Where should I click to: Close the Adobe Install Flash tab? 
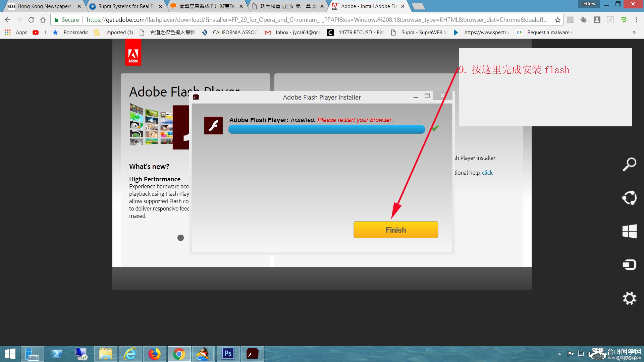[403, 6]
